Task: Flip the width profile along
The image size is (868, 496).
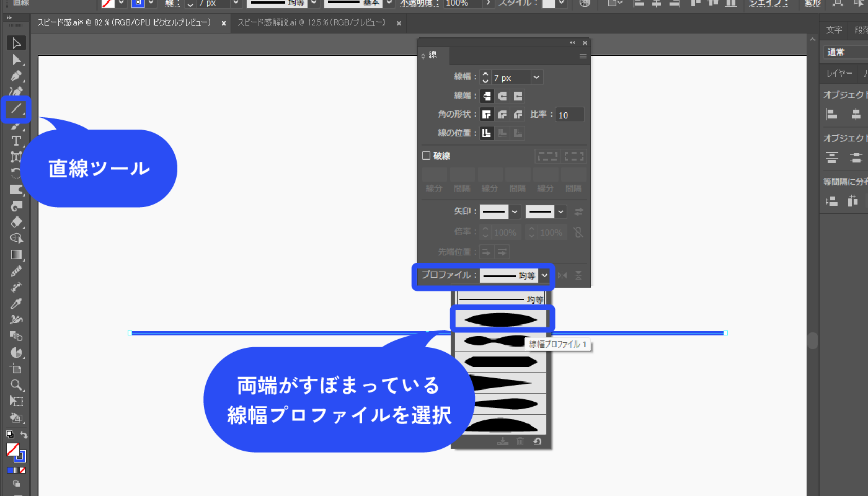Action: click(563, 276)
